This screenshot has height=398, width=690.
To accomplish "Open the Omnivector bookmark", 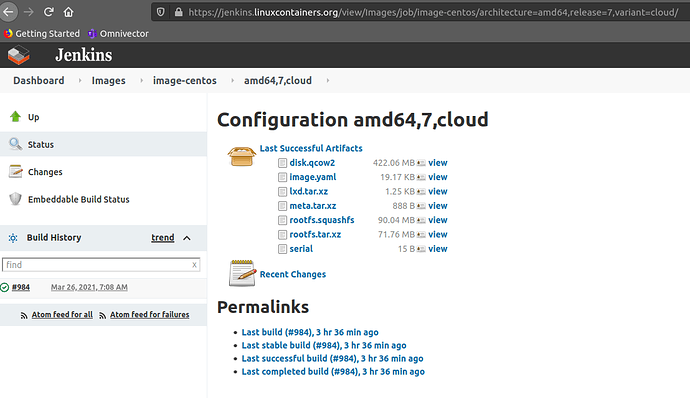I will point(118,33).
